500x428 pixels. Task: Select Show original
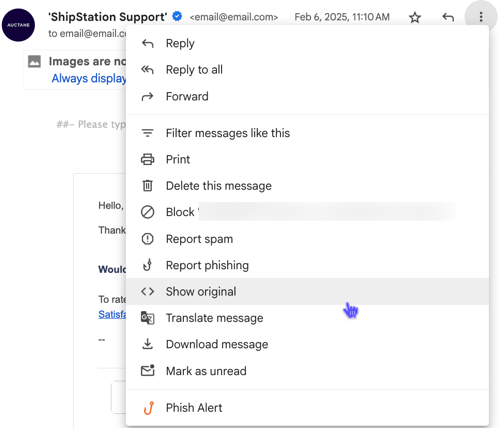(x=307, y=291)
